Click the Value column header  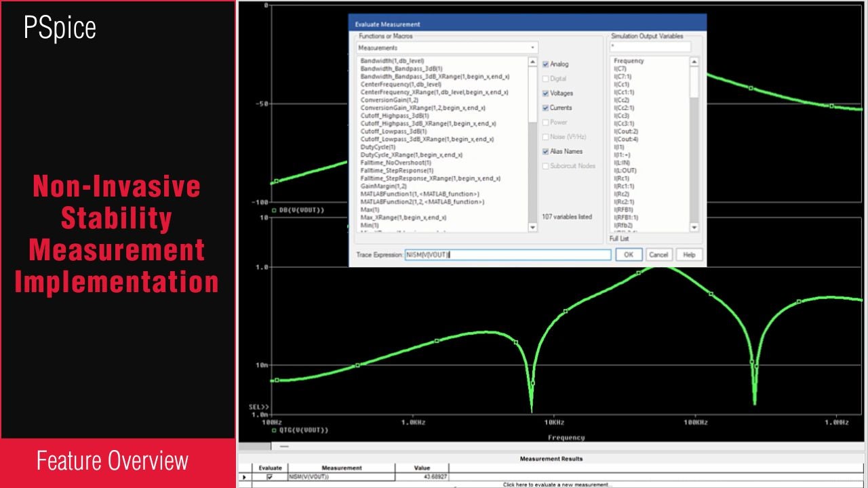[422, 468]
